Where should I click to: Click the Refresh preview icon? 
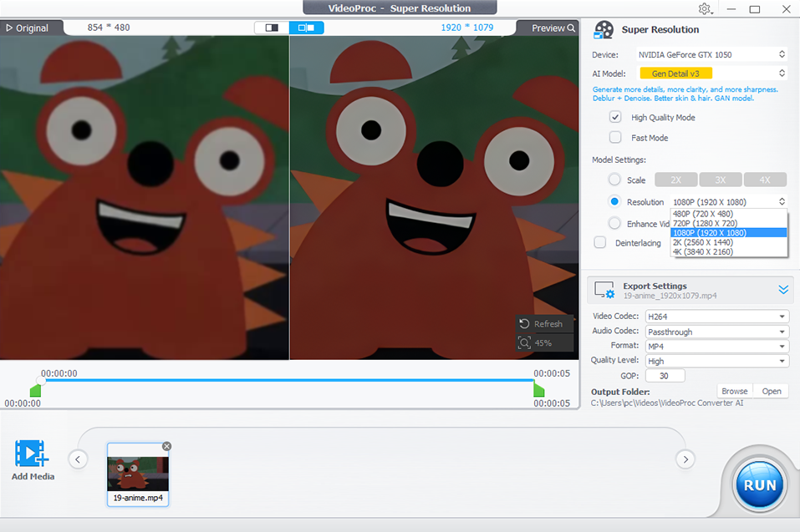524,324
